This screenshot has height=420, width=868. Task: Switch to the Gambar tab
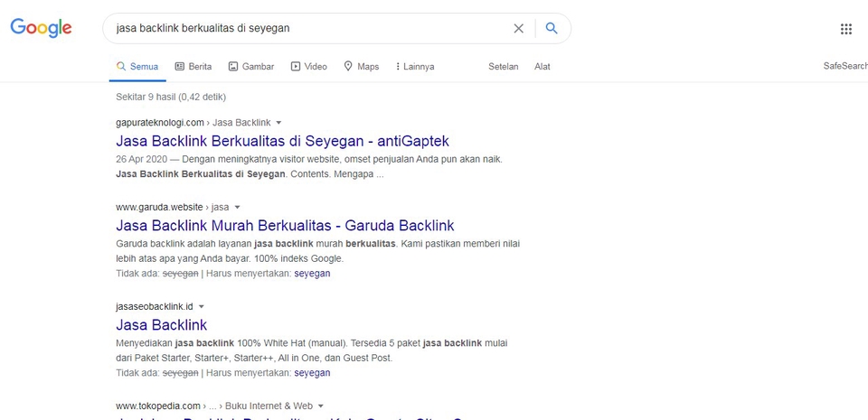pyautogui.click(x=251, y=67)
